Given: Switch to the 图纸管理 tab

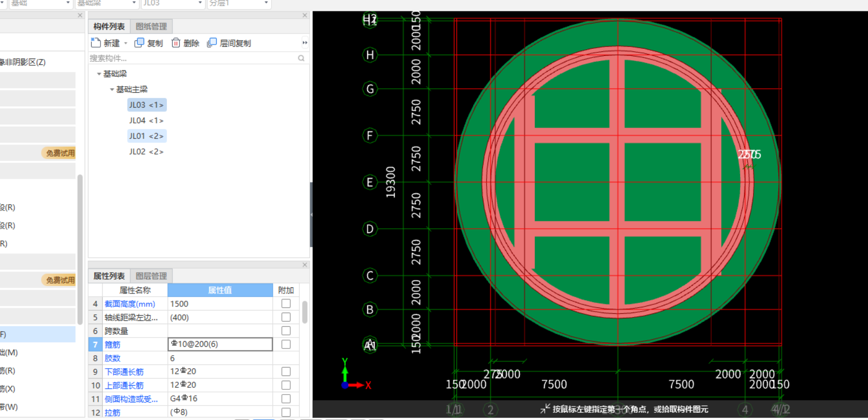Looking at the screenshot, I should pyautogui.click(x=151, y=26).
